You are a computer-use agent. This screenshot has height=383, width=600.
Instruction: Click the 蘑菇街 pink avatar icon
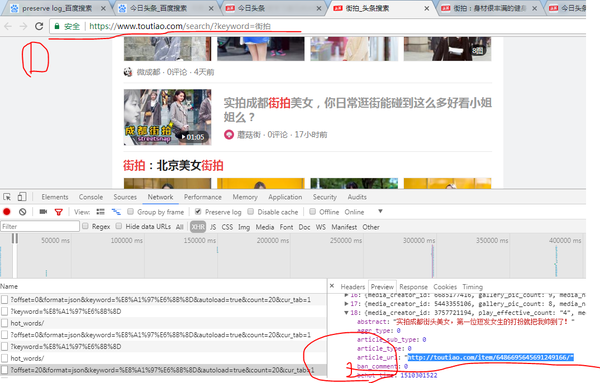[228, 135]
